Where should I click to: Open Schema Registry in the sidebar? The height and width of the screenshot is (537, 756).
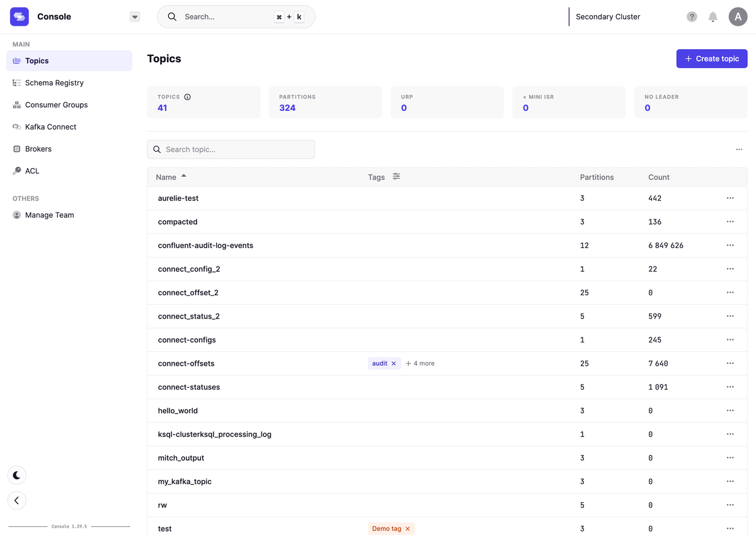[x=54, y=83]
